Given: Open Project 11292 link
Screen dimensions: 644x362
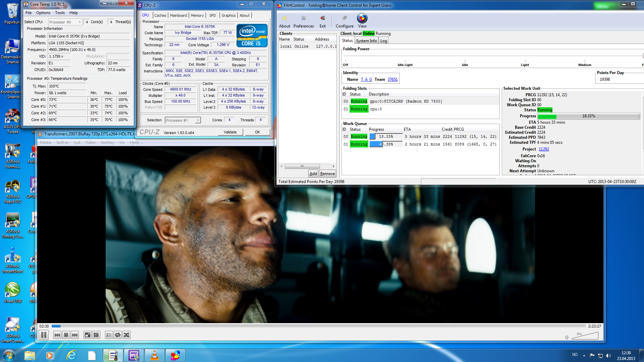Looking at the screenshot, I should [544, 149].
